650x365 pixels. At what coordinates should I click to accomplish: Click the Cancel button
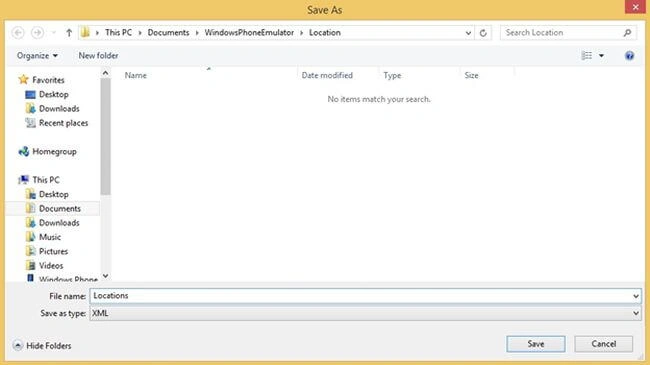pos(604,344)
